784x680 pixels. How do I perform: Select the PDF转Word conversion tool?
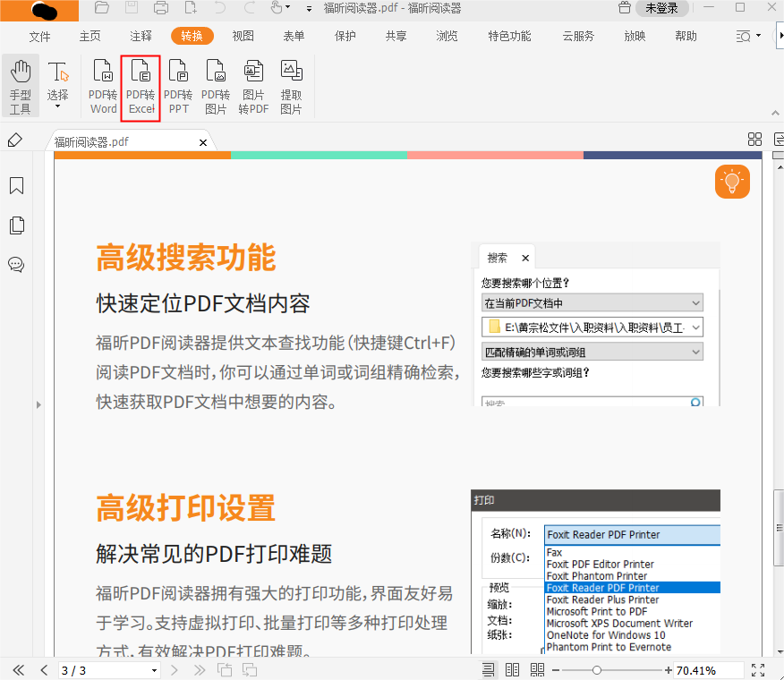(x=102, y=86)
